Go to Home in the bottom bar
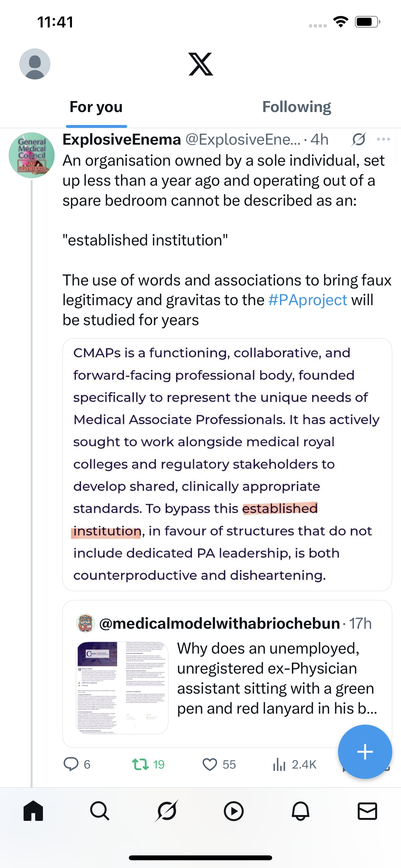This screenshot has height=868, width=401. coord(33,811)
